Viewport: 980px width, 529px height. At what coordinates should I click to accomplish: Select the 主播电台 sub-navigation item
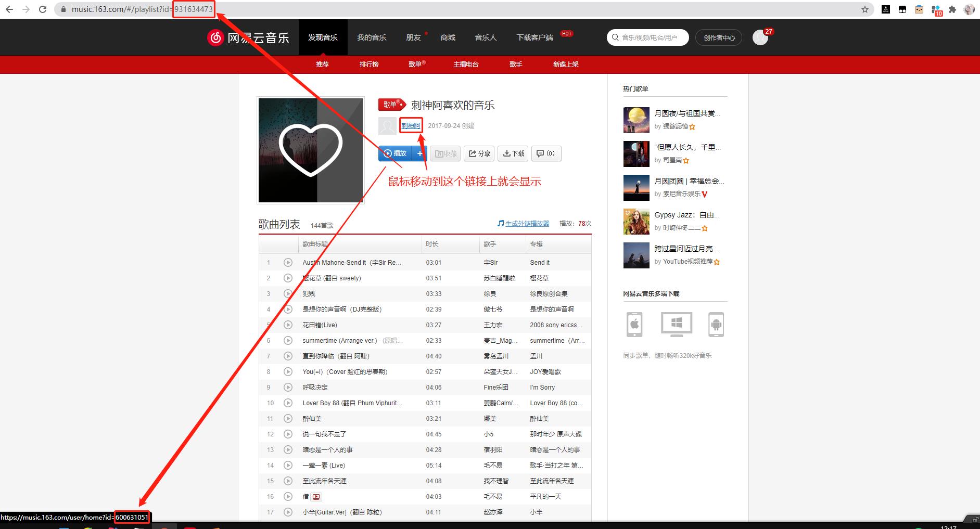(x=466, y=64)
